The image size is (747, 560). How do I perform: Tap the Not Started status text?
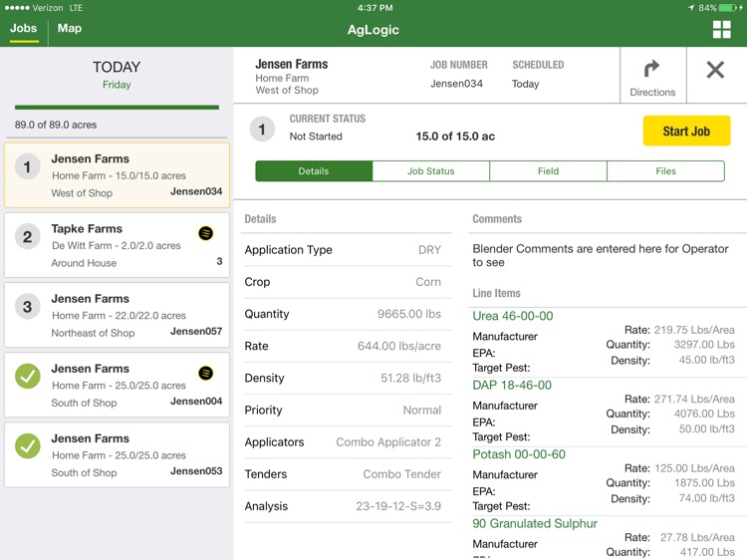click(316, 137)
